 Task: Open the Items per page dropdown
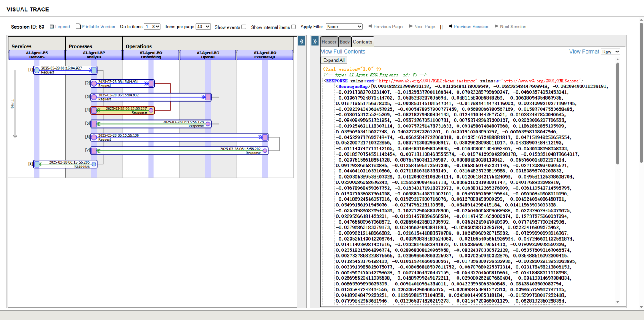203,27
